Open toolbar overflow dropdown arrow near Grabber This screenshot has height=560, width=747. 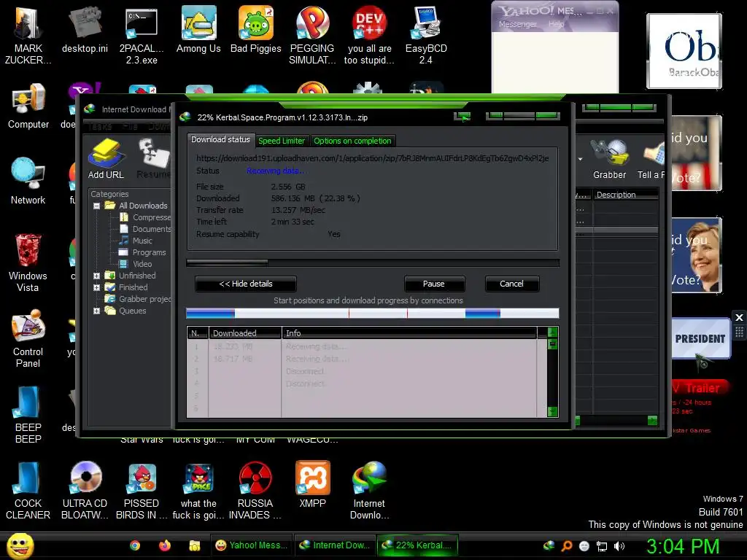pyautogui.click(x=580, y=159)
